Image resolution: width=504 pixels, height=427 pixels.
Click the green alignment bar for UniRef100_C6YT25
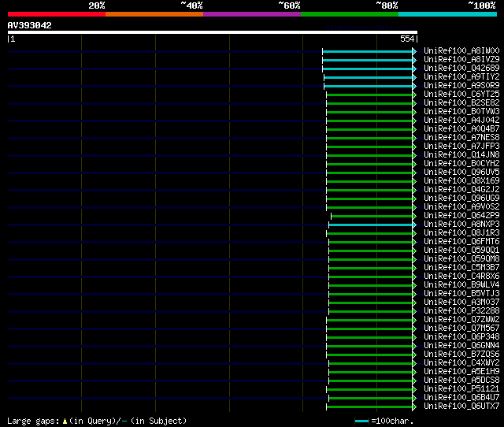click(369, 95)
